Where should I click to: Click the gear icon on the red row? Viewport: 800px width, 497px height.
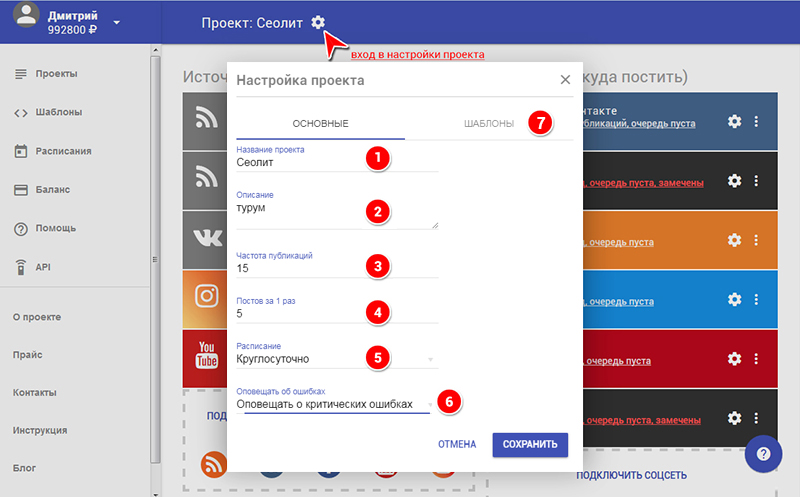(734, 358)
